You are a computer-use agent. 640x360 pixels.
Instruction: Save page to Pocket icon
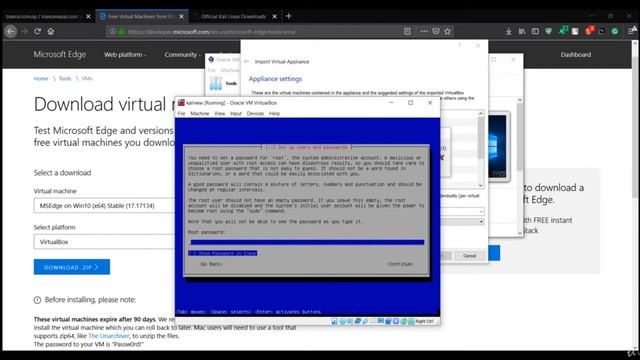click(436, 31)
